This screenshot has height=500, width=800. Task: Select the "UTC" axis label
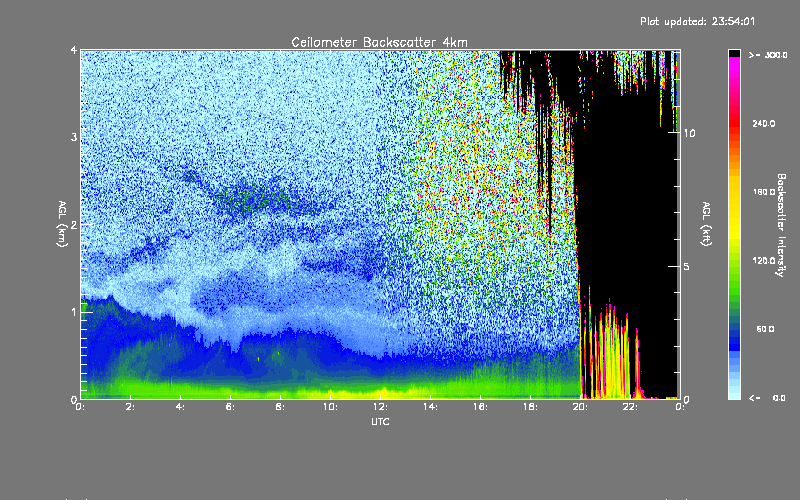[x=380, y=422]
